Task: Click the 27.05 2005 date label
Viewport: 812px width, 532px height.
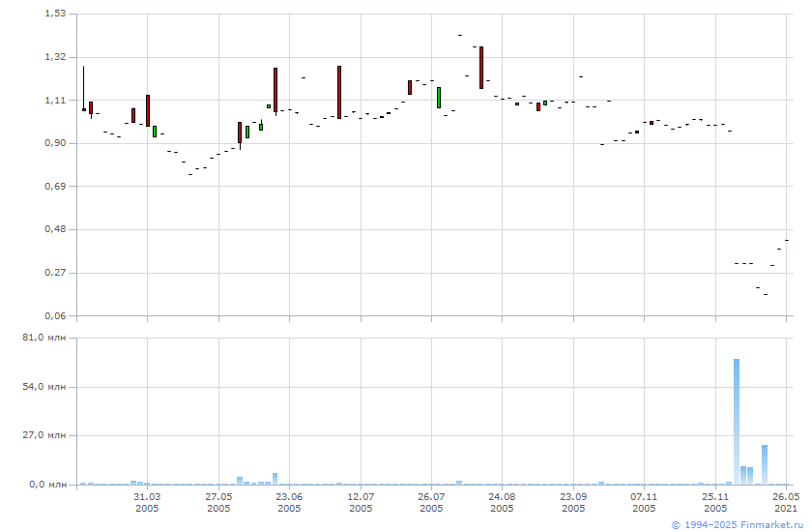Action: point(218,502)
